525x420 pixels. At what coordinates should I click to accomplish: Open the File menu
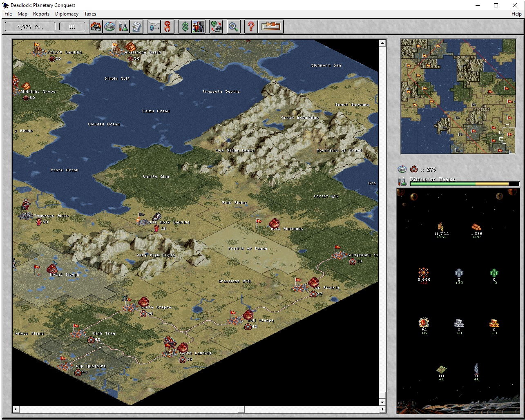tap(8, 14)
